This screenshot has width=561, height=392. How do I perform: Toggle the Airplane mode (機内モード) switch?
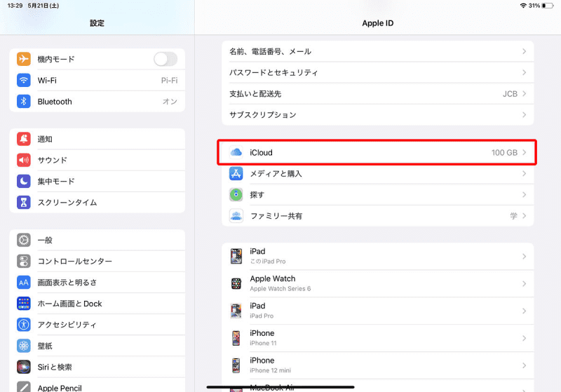click(165, 59)
